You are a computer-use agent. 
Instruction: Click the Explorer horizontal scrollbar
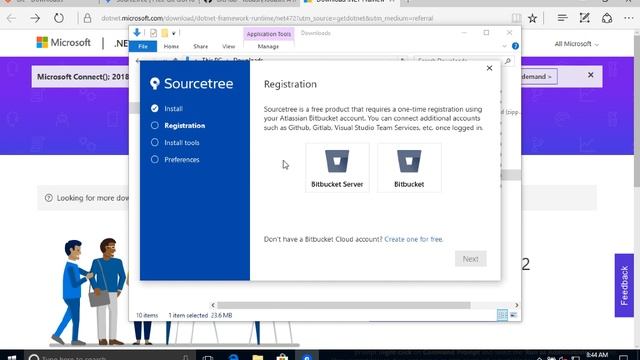[x=344, y=305]
